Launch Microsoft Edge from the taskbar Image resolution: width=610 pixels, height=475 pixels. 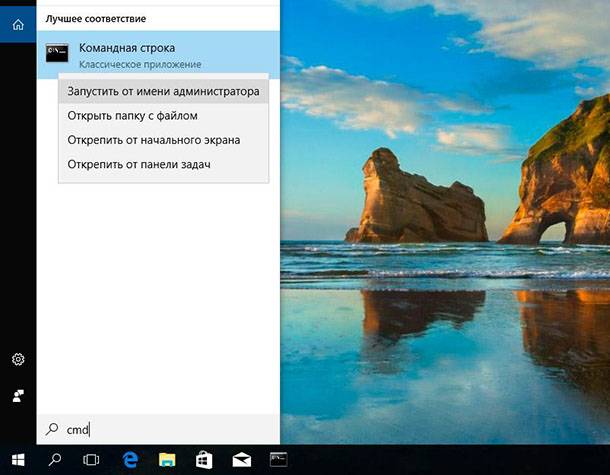[x=130, y=460]
